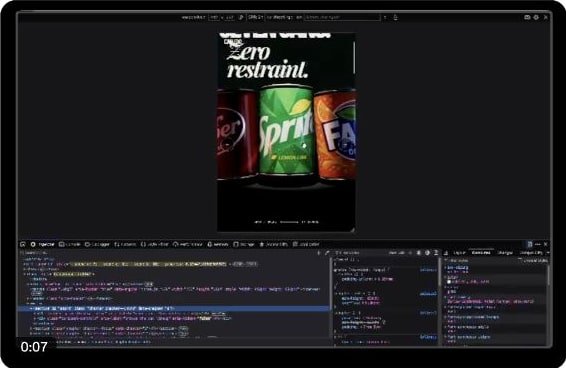The image size is (566, 368).
Task: Click the add new node plus icon
Action: 319,253
